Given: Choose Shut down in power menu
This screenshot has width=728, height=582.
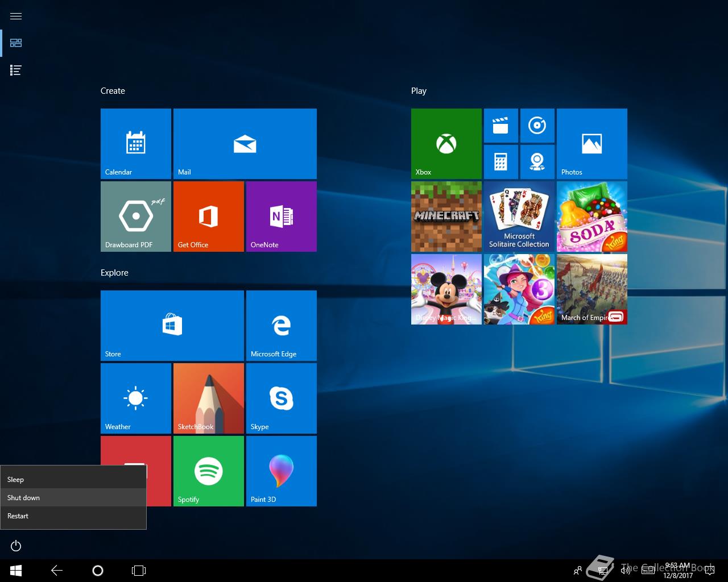Looking at the screenshot, I should 73,497.
